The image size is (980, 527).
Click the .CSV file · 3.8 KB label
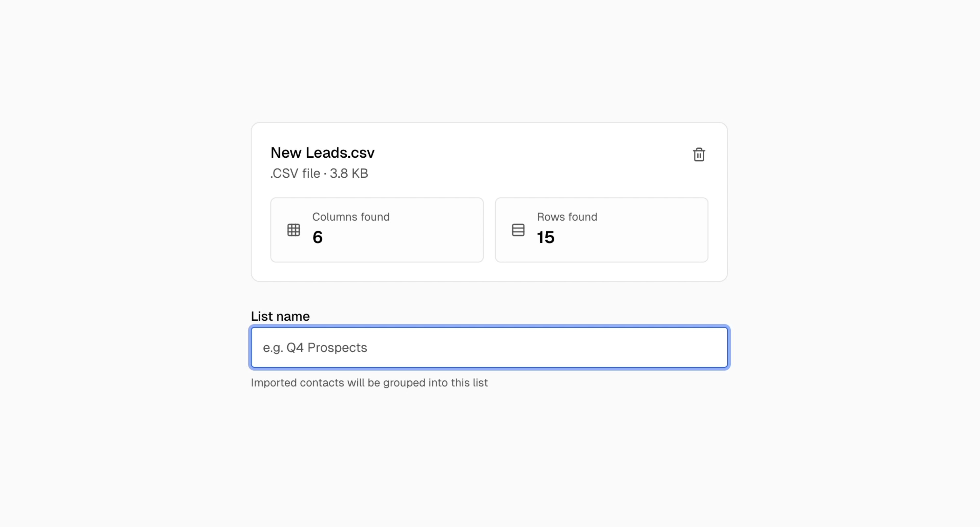pos(319,173)
